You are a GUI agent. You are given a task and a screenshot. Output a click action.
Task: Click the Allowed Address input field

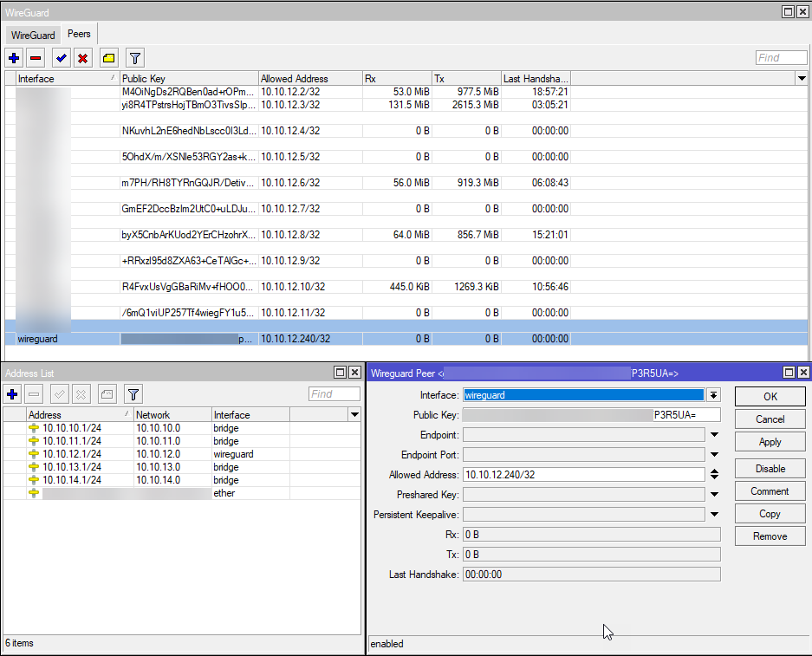[583, 475]
